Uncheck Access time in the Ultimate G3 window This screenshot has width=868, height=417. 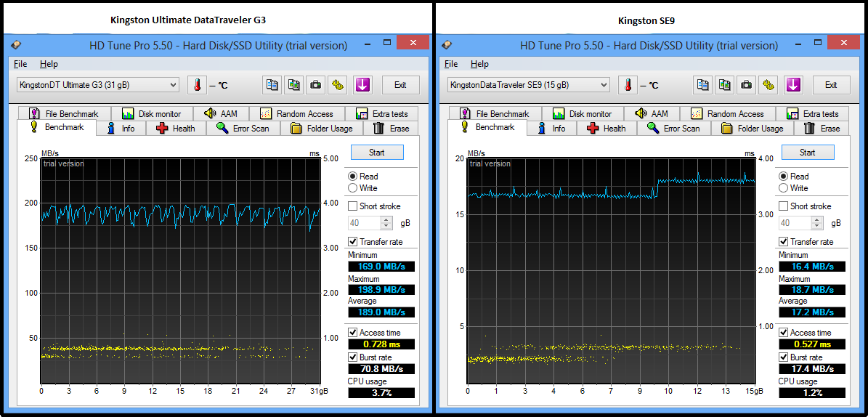[x=352, y=332]
